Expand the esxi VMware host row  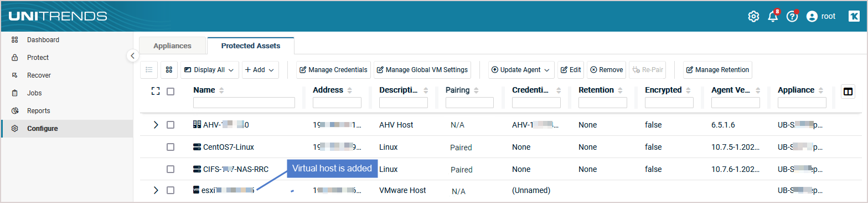click(156, 190)
